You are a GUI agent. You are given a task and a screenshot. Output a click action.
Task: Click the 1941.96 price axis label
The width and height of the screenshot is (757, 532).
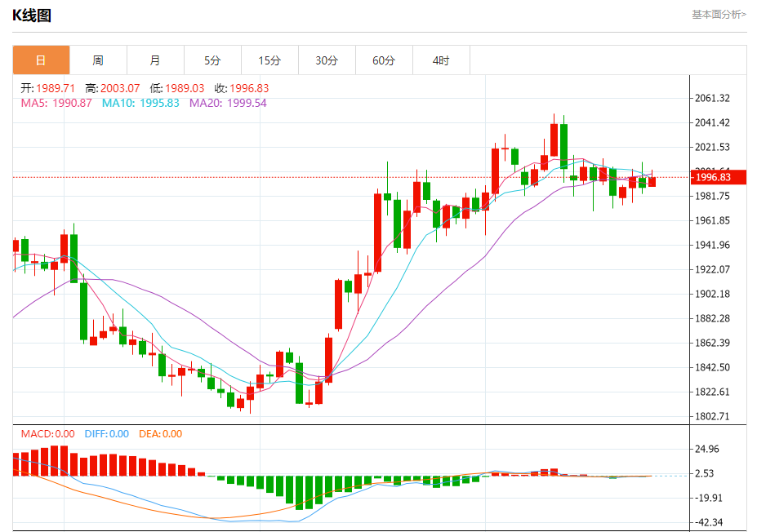[712, 245]
